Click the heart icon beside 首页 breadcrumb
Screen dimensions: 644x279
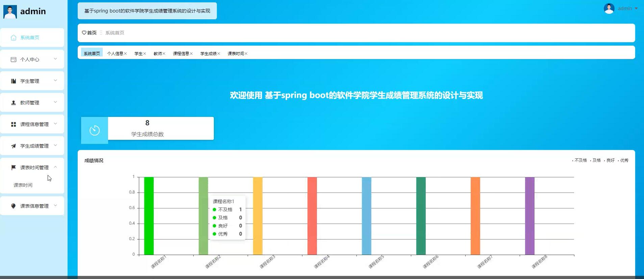[84, 33]
